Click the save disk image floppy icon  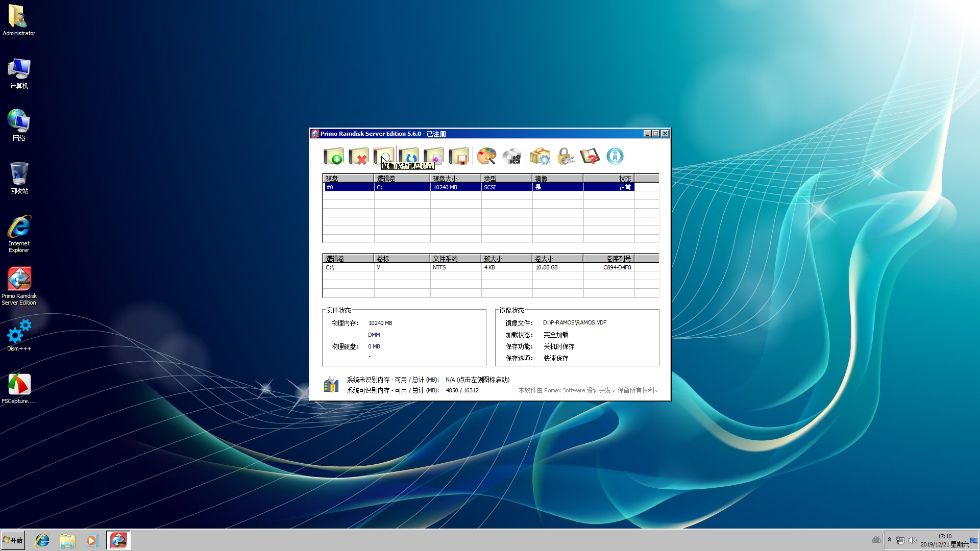[459, 156]
